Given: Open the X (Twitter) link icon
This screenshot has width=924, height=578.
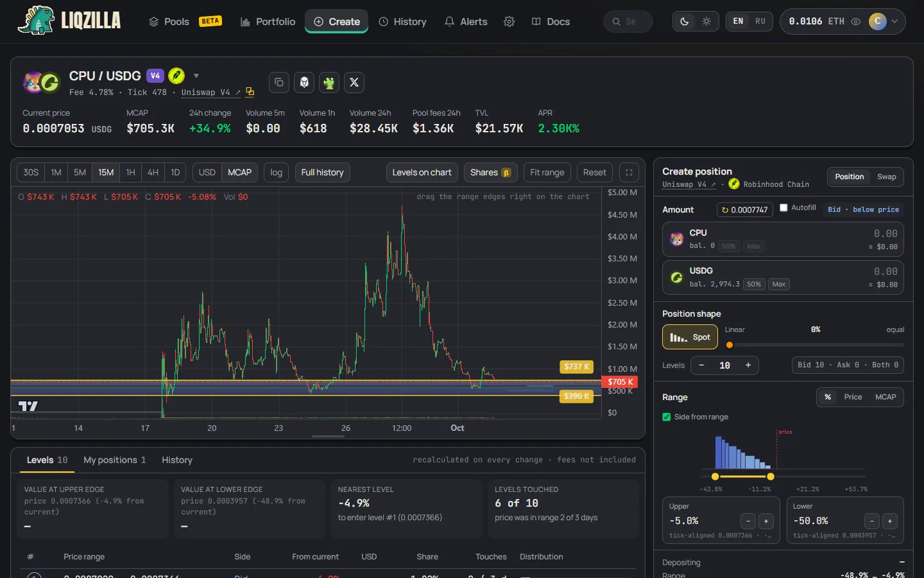Looking at the screenshot, I should (x=354, y=82).
